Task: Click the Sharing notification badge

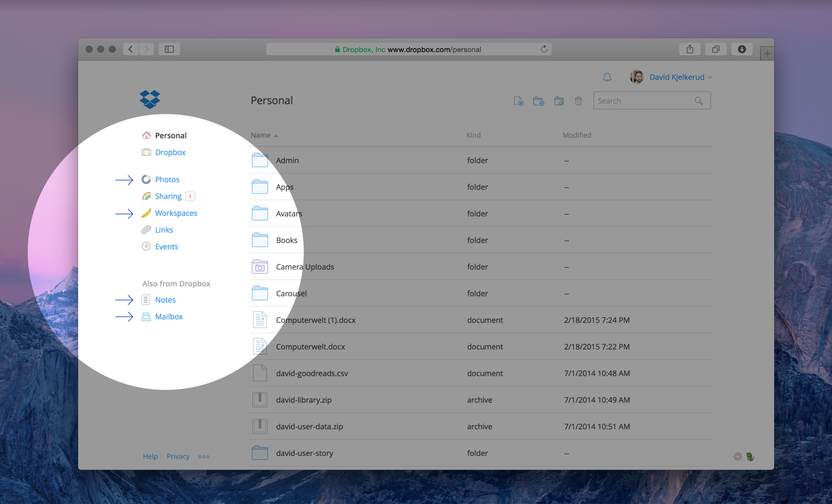Action: 190,196
